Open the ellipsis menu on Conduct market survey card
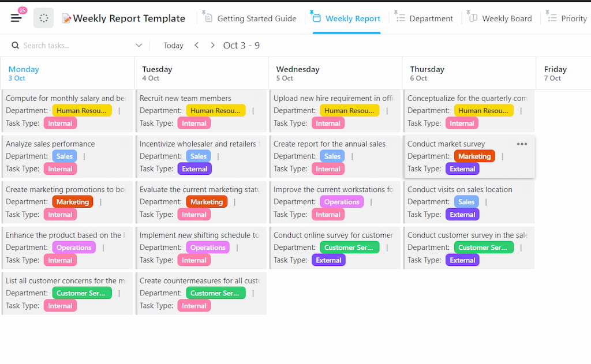 [x=522, y=144]
